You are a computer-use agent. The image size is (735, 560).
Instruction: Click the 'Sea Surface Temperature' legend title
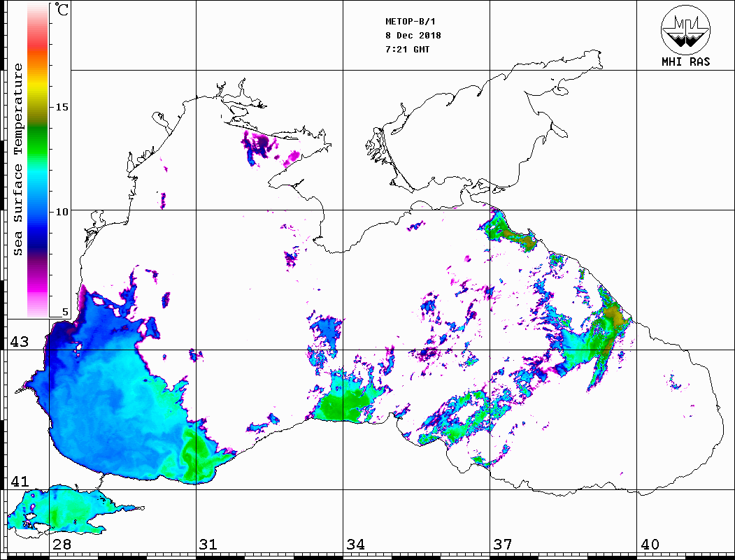pyautogui.click(x=17, y=159)
